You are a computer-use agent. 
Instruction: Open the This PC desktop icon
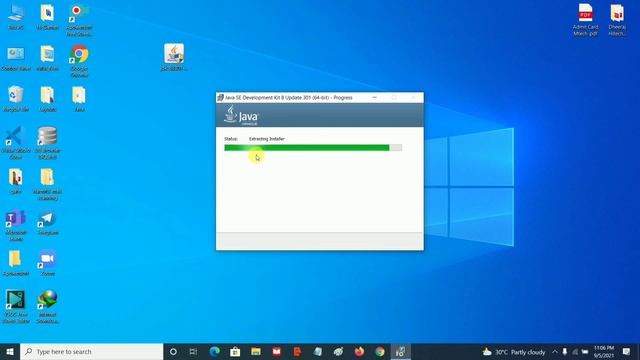click(x=16, y=17)
